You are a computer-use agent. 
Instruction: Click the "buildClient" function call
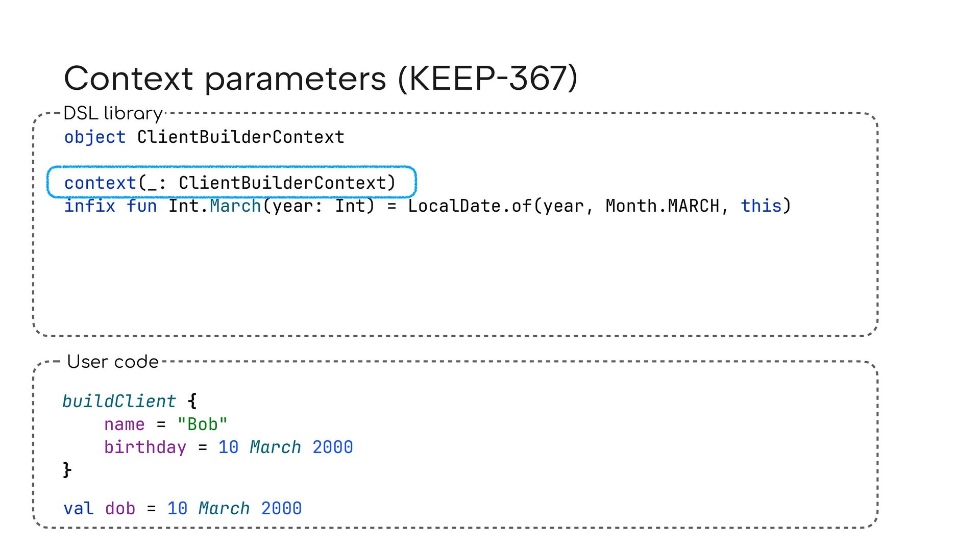coord(119,402)
